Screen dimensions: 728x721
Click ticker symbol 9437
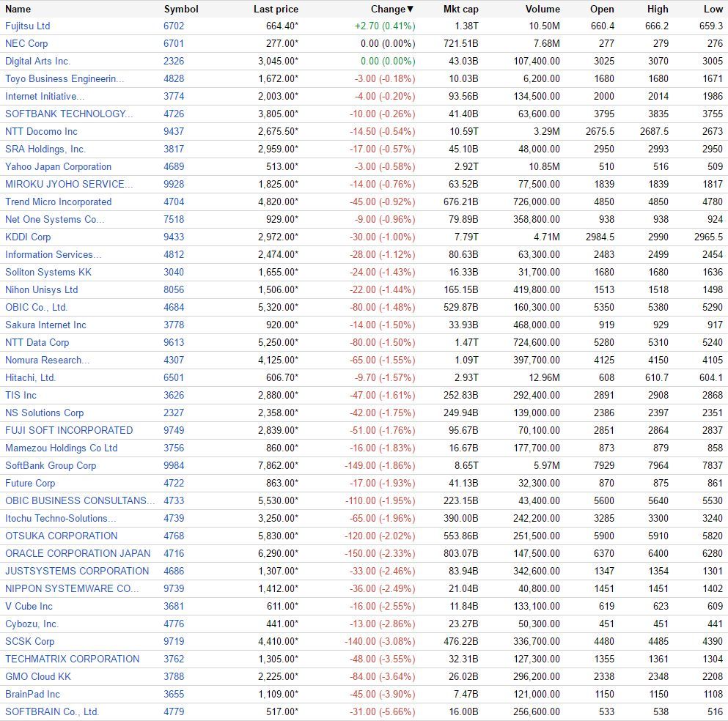click(x=174, y=132)
